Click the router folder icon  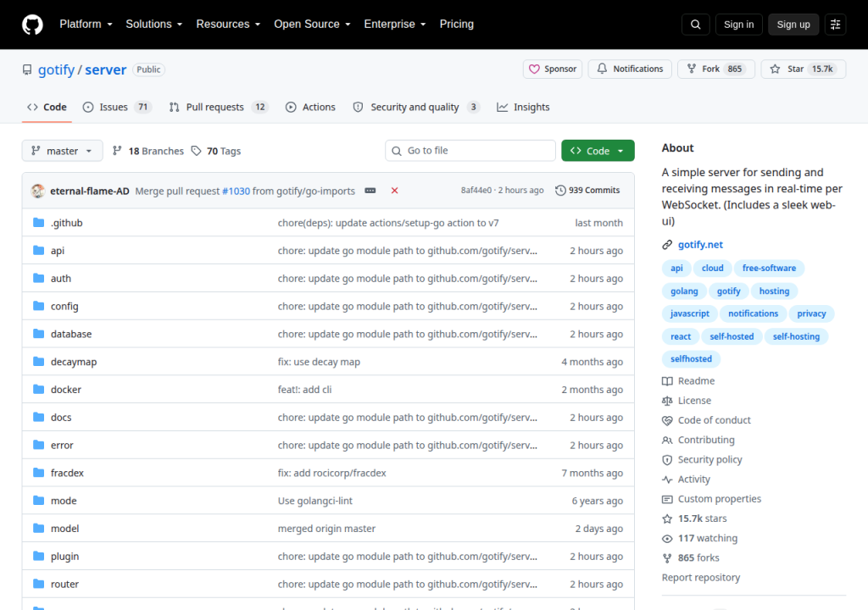click(38, 584)
